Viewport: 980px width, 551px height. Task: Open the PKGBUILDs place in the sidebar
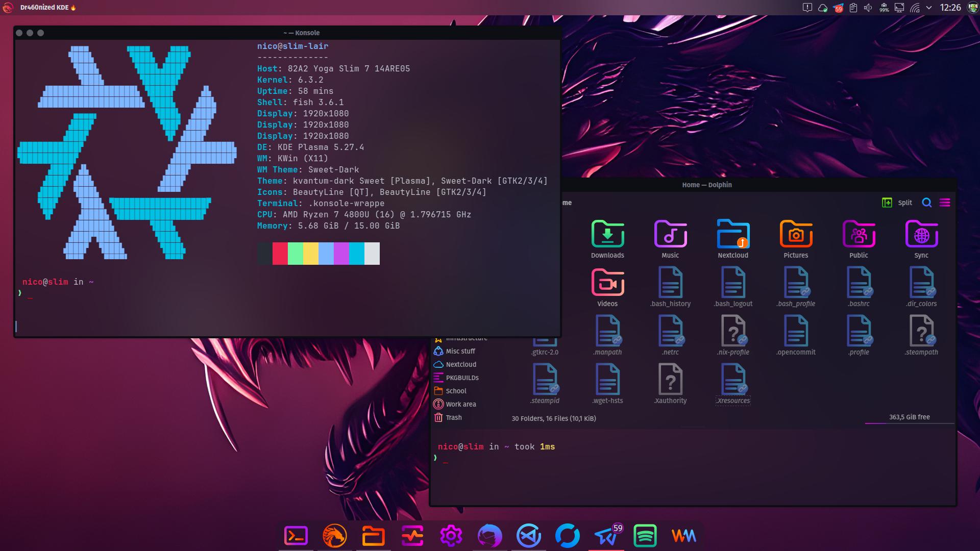click(x=462, y=378)
